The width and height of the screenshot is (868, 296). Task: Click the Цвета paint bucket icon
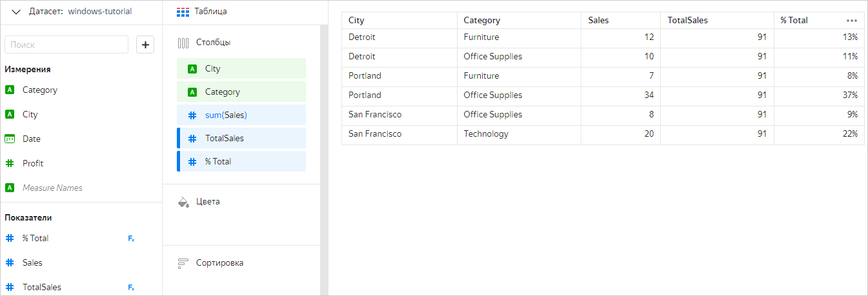[183, 202]
